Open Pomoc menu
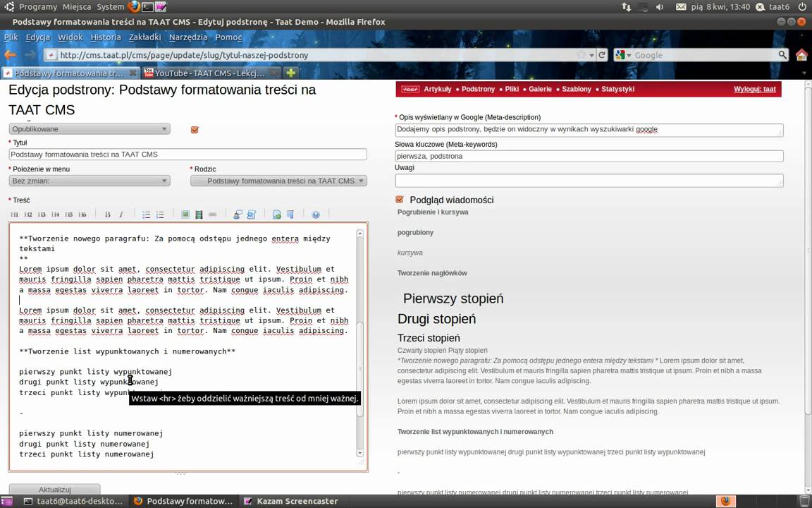Image resolution: width=812 pixels, height=508 pixels. (228, 37)
